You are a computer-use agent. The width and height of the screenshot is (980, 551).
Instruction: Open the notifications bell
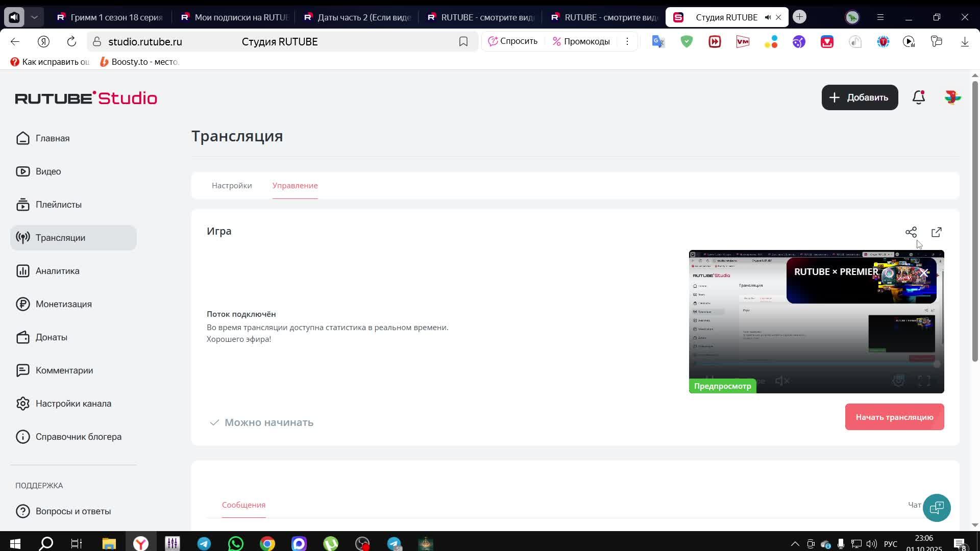pyautogui.click(x=918, y=97)
